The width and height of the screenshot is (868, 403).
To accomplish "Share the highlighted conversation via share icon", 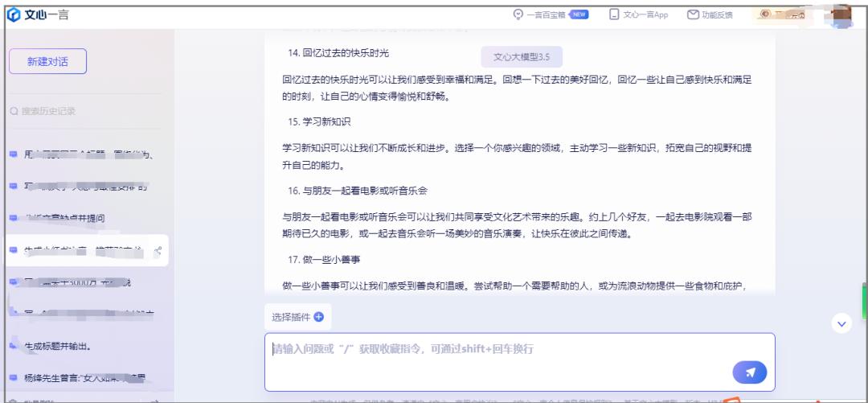I will coord(158,250).
